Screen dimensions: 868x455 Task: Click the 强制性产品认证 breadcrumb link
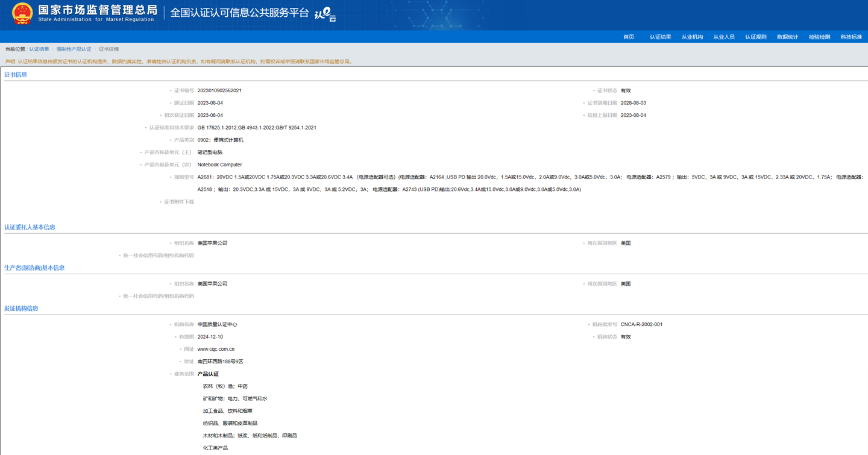pos(74,49)
